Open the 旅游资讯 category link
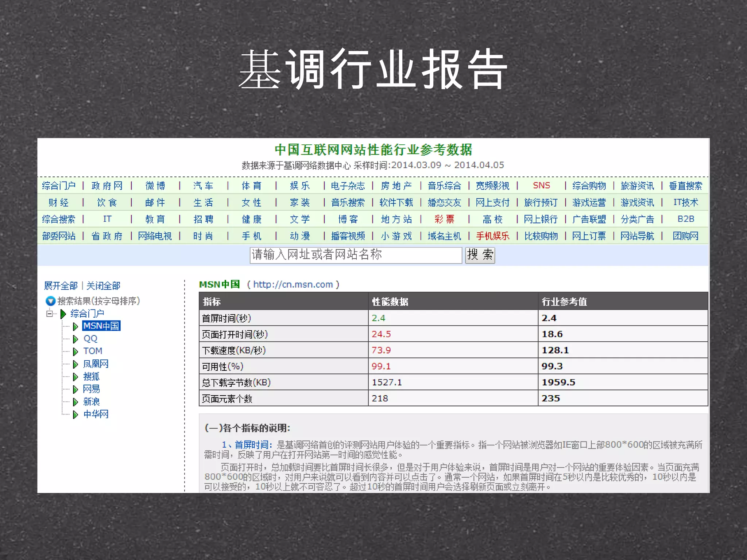 pos(637,186)
